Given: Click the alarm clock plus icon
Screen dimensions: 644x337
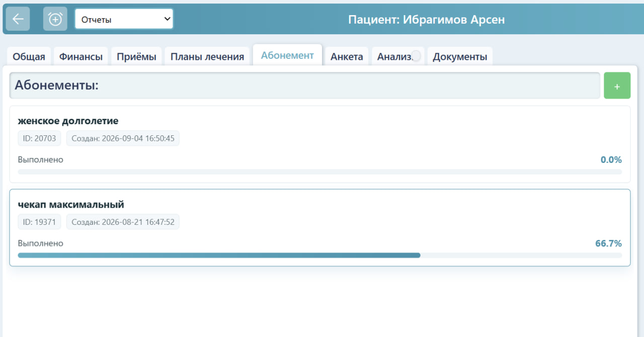Looking at the screenshot, I should point(55,19).
